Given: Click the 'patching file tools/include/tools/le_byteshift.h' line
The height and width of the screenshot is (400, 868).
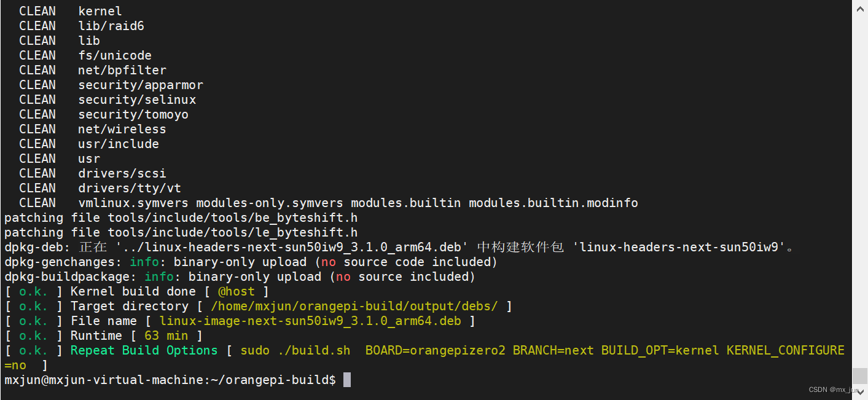Looking at the screenshot, I should pyautogui.click(x=181, y=232).
